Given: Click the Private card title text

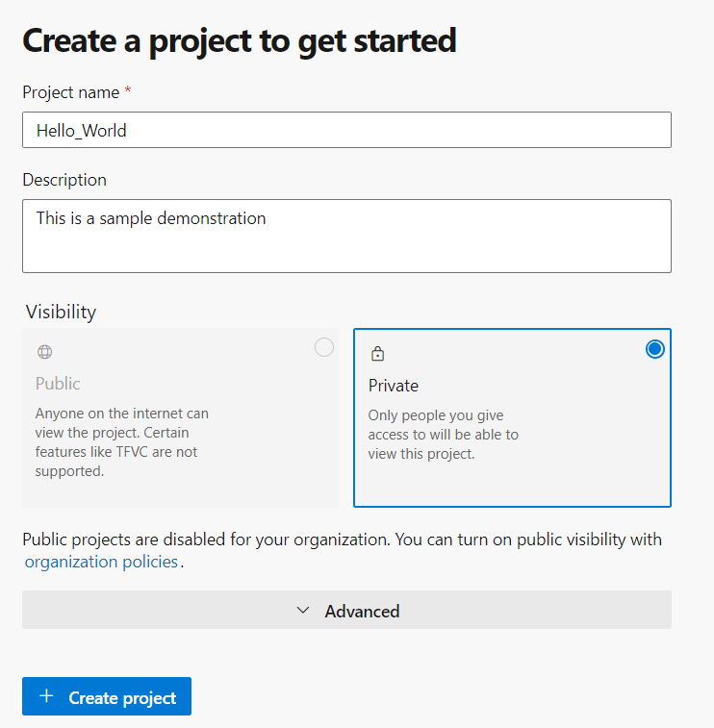Looking at the screenshot, I should (x=394, y=386).
